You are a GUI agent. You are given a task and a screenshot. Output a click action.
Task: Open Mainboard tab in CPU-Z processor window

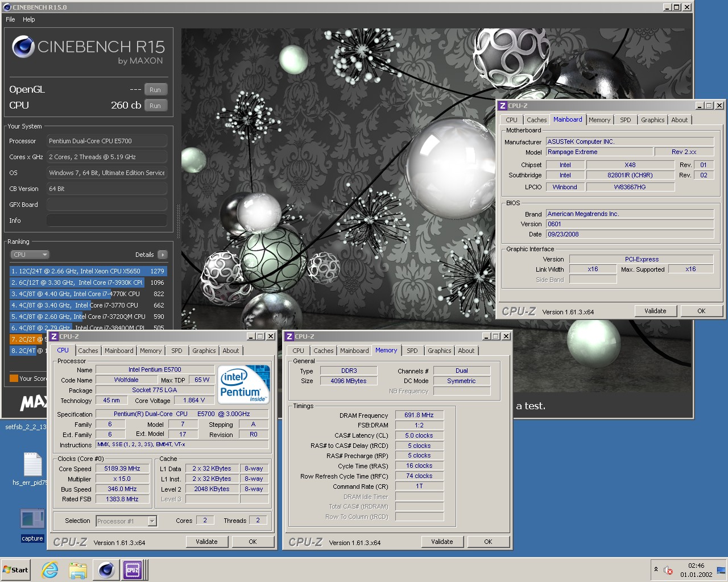[x=119, y=351]
